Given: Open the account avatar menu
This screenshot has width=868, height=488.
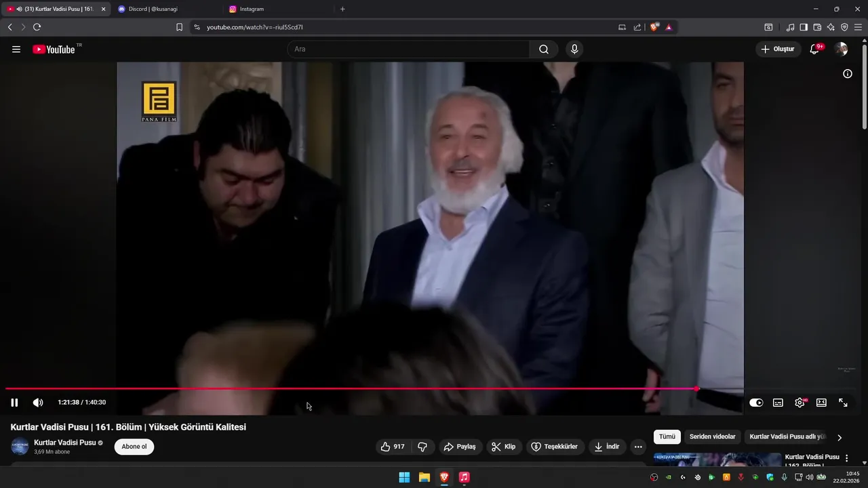Looking at the screenshot, I should tap(841, 49).
